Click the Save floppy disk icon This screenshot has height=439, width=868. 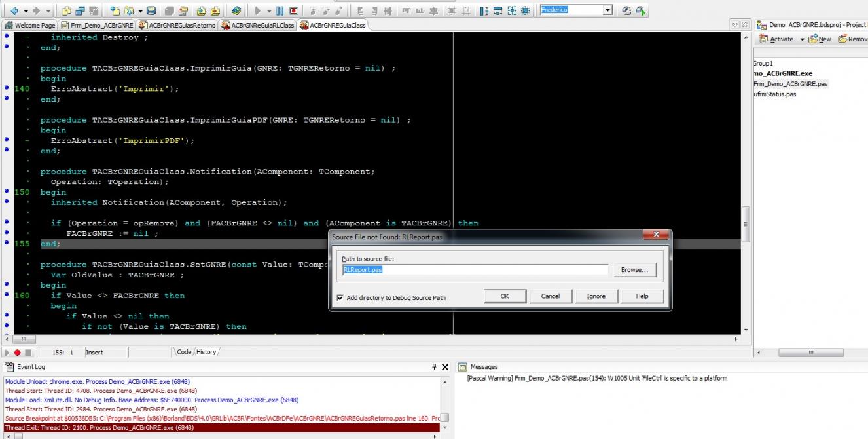pyautogui.click(x=151, y=10)
